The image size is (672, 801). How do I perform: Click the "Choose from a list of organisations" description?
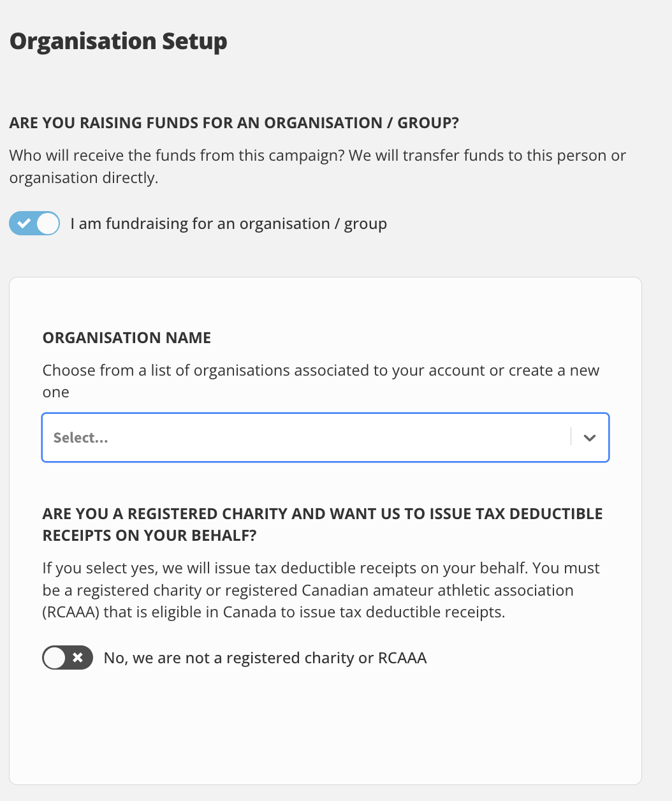pyautogui.click(x=321, y=381)
